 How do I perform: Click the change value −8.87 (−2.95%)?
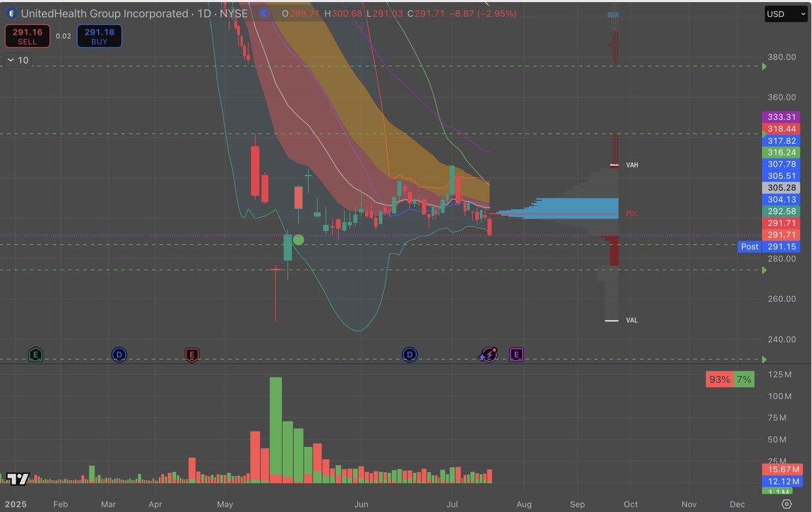482,14
